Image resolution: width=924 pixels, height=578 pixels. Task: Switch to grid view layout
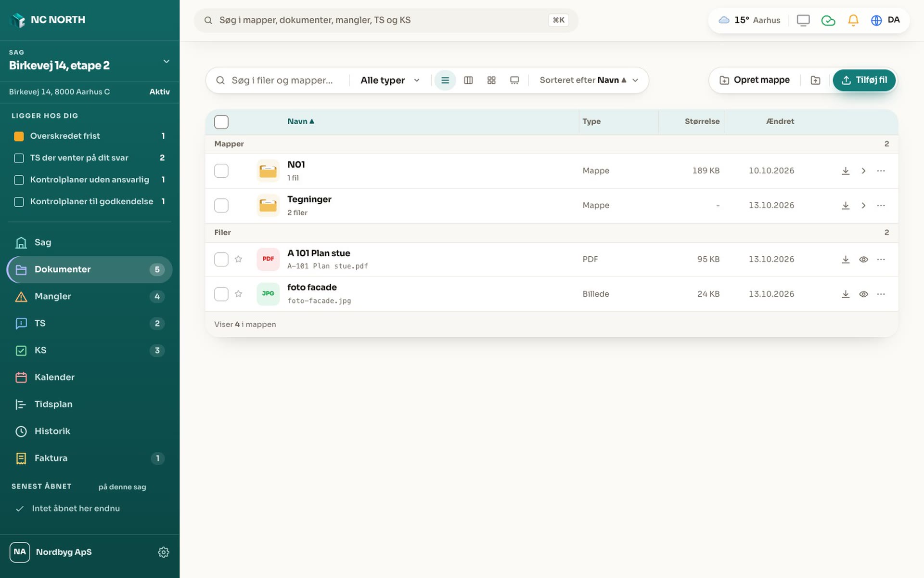click(491, 80)
